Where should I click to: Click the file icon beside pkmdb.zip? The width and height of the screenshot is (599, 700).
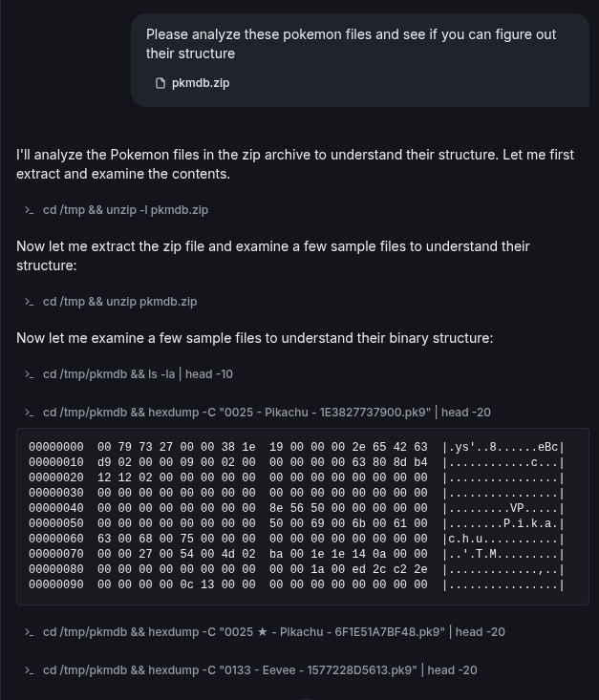[160, 83]
